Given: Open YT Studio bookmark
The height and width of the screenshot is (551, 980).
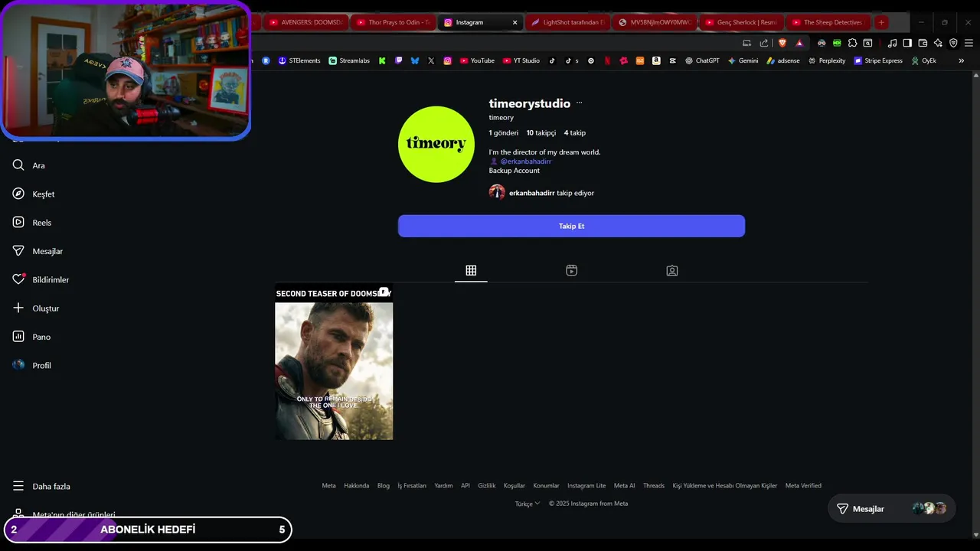Looking at the screenshot, I should point(521,60).
